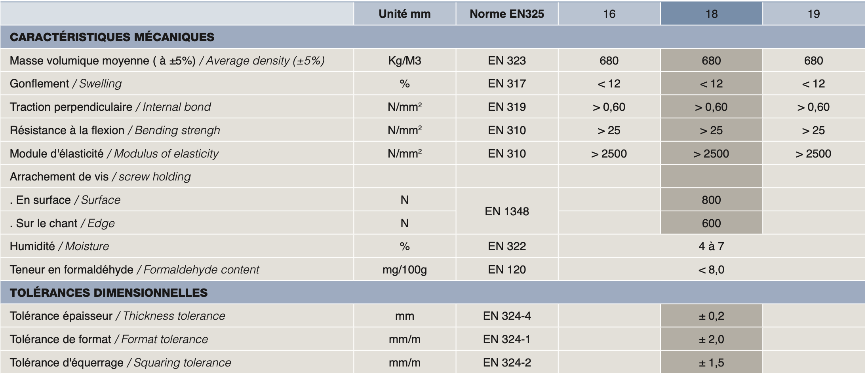The image size is (868, 376).
Task: Click the "Tolérances dimensionnelles" section heading
Action: point(108,293)
